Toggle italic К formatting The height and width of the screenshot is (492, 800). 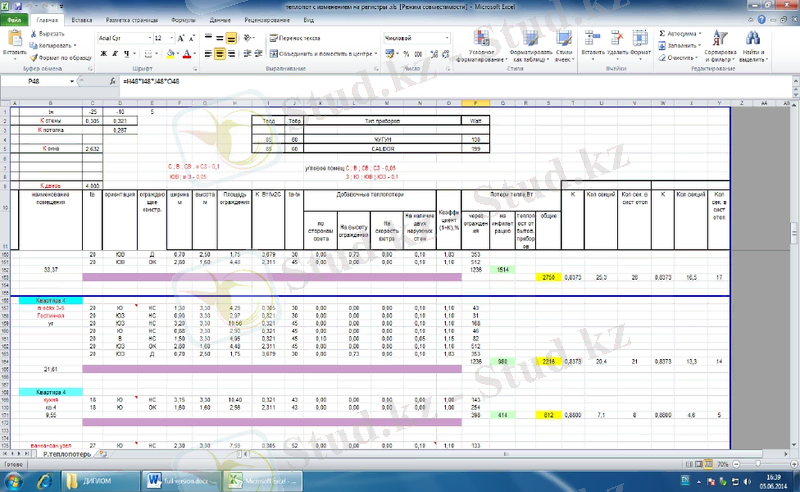pos(114,53)
